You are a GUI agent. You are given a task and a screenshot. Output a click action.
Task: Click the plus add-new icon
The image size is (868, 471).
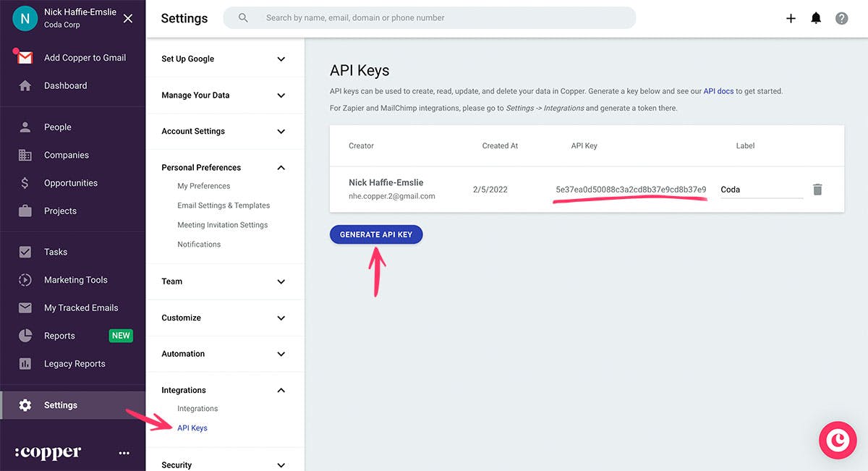coord(791,18)
